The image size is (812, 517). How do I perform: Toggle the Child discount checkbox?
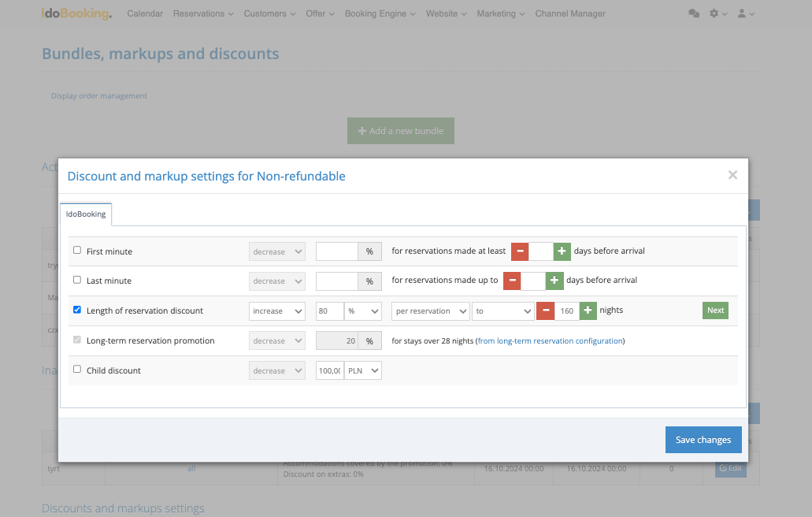click(77, 369)
